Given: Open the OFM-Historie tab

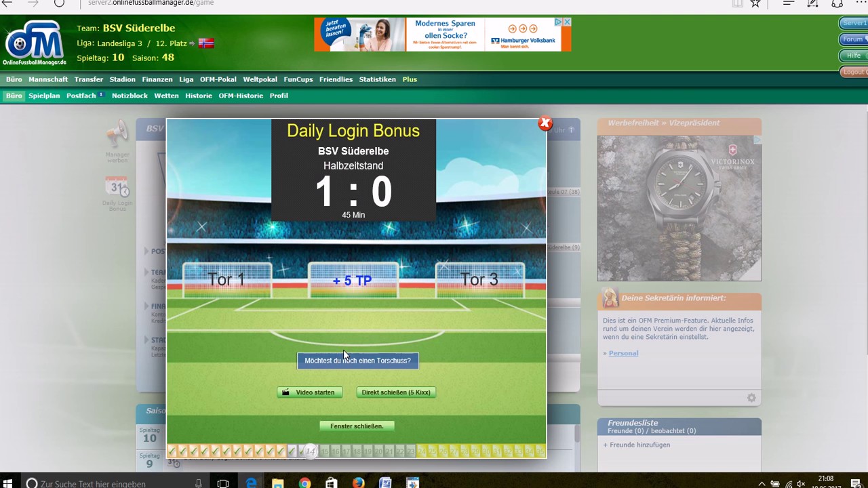Looking at the screenshot, I should pyautogui.click(x=241, y=96).
